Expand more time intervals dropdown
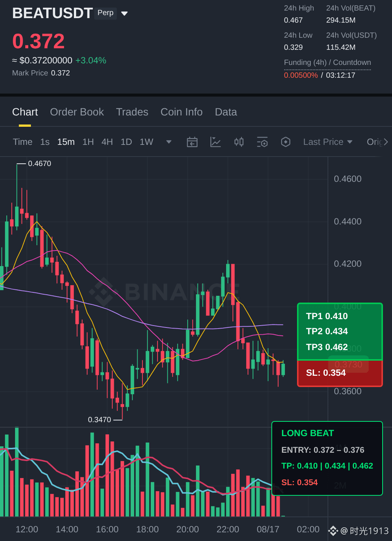392x541 pixels. 169,142
